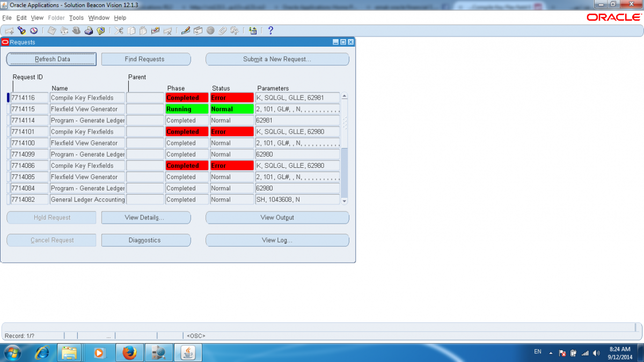Click the Find flashlight toolbar icon
This screenshot has width=644, height=362.
point(21,31)
